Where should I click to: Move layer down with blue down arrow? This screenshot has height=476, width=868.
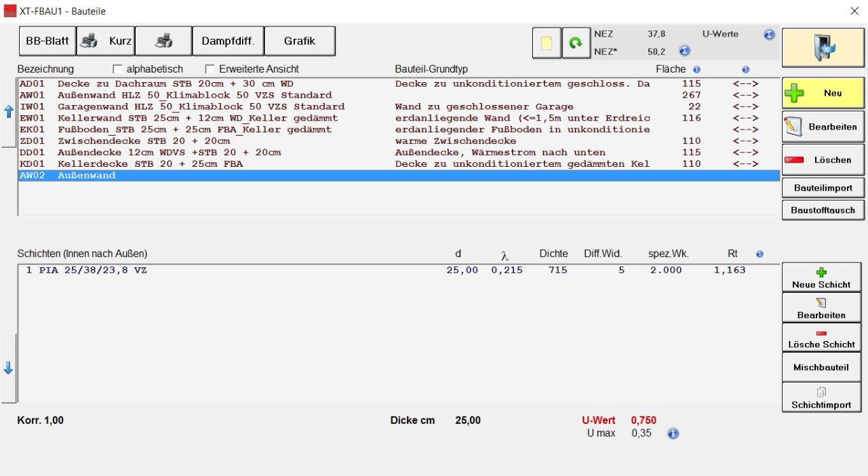(9, 368)
